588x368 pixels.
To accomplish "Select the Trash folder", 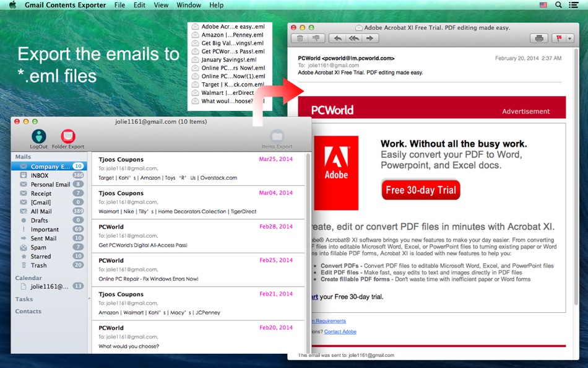I will click(x=49, y=266).
